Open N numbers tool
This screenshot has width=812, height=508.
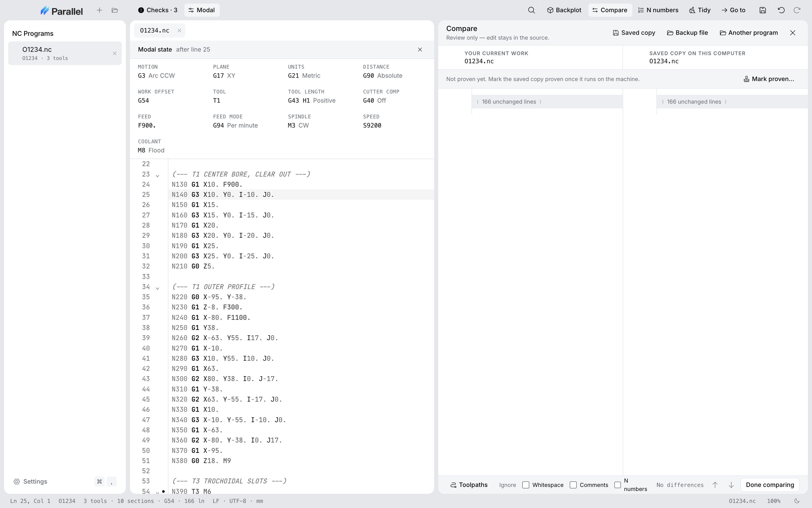658,10
